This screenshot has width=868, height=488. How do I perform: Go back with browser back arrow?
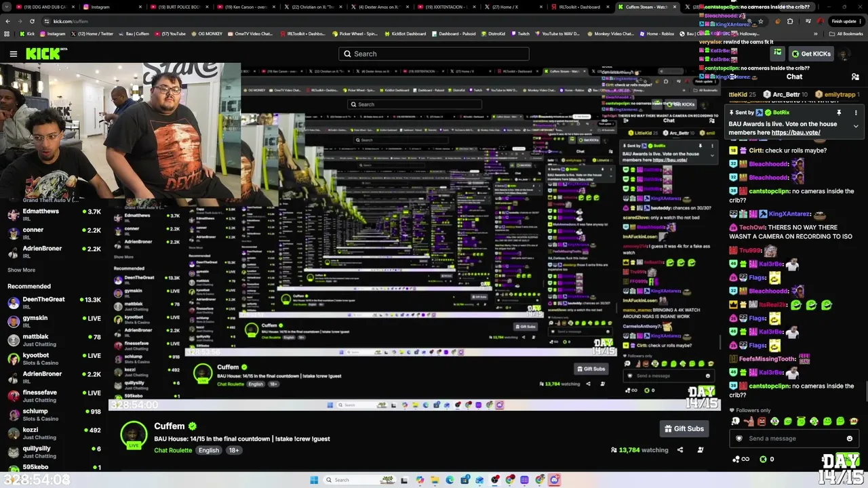coord(7,21)
